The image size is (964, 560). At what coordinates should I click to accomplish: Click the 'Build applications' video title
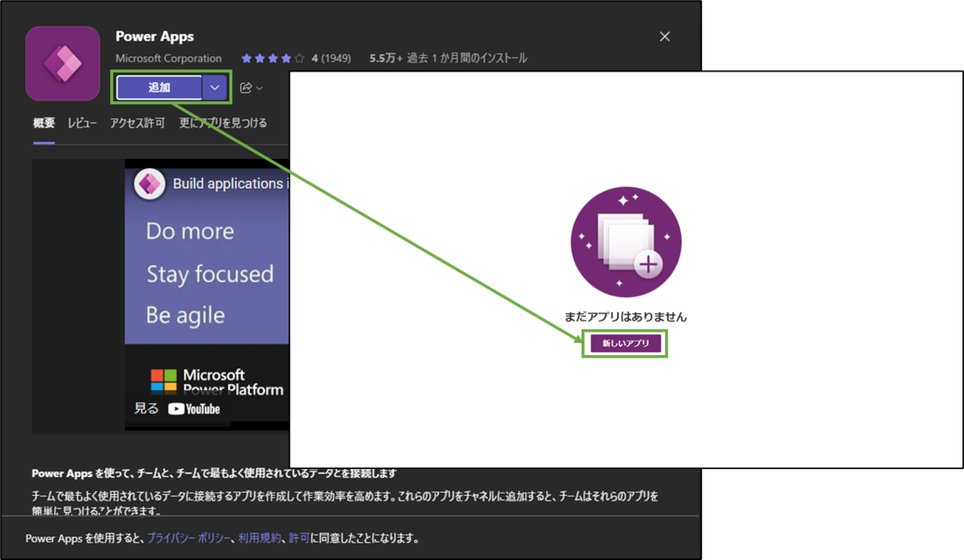tap(229, 184)
